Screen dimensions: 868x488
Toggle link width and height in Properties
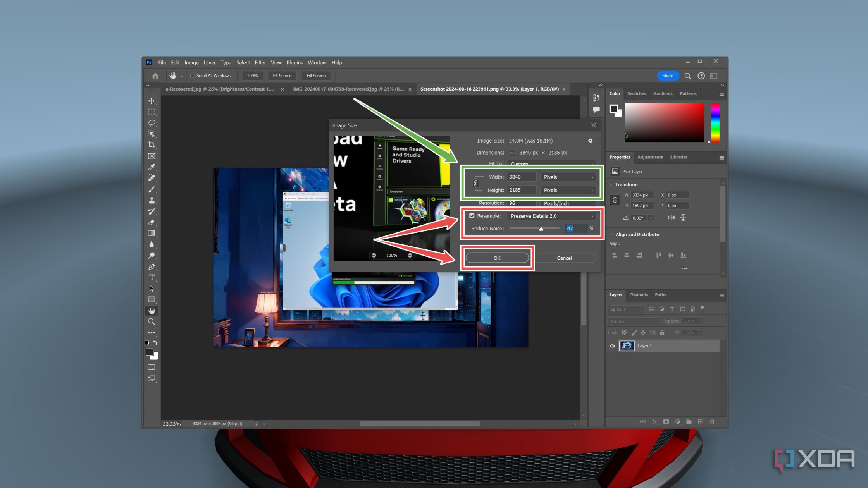(615, 200)
